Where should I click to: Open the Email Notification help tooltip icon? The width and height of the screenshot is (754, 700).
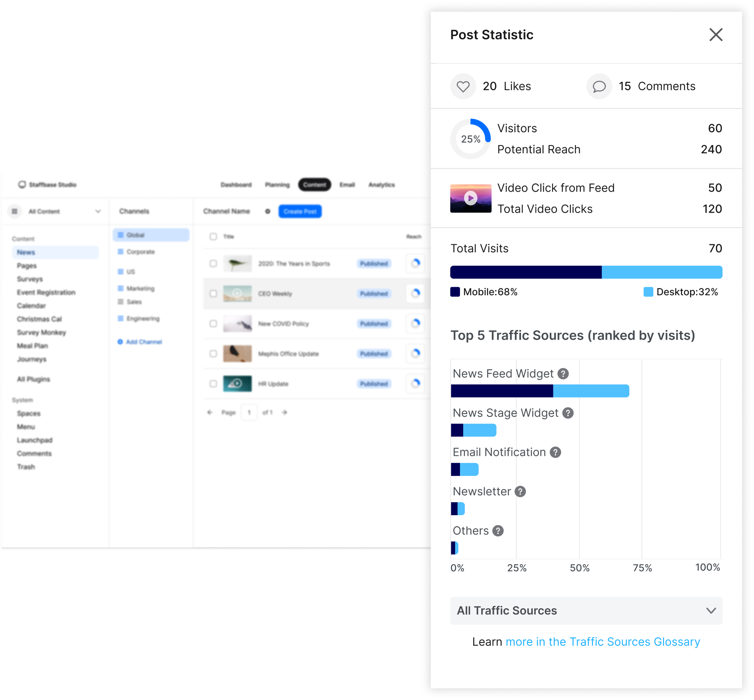[555, 452]
